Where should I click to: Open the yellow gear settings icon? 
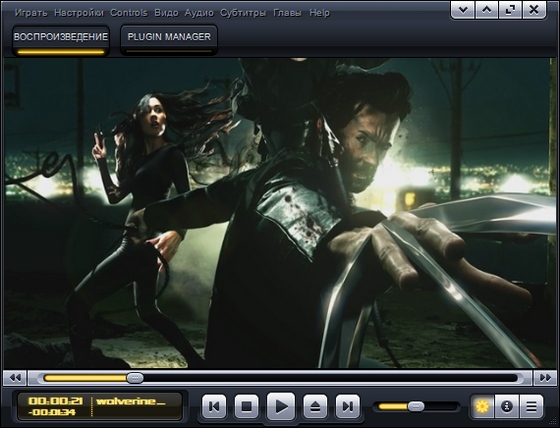click(x=482, y=406)
